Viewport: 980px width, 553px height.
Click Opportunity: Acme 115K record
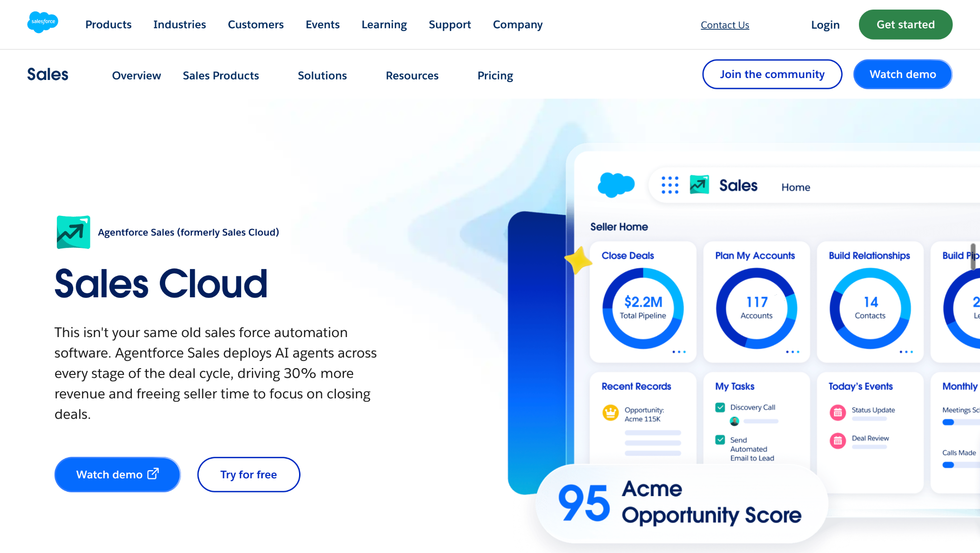coord(644,415)
